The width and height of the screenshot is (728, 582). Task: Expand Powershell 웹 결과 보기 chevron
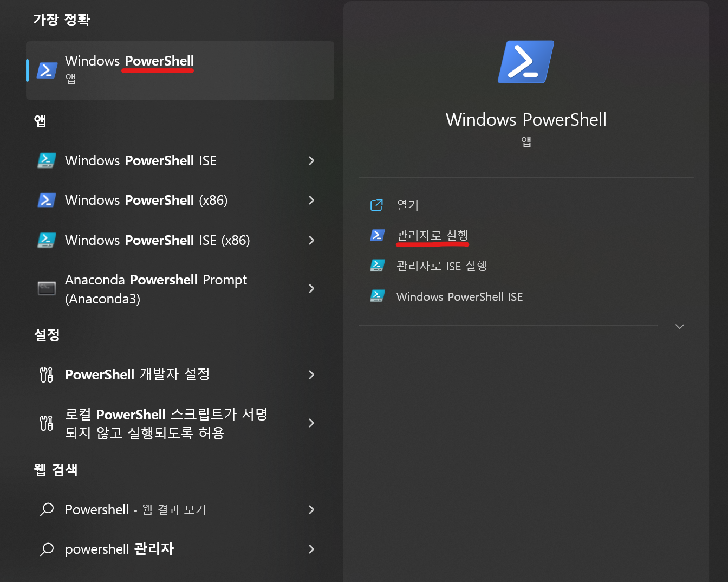click(311, 509)
